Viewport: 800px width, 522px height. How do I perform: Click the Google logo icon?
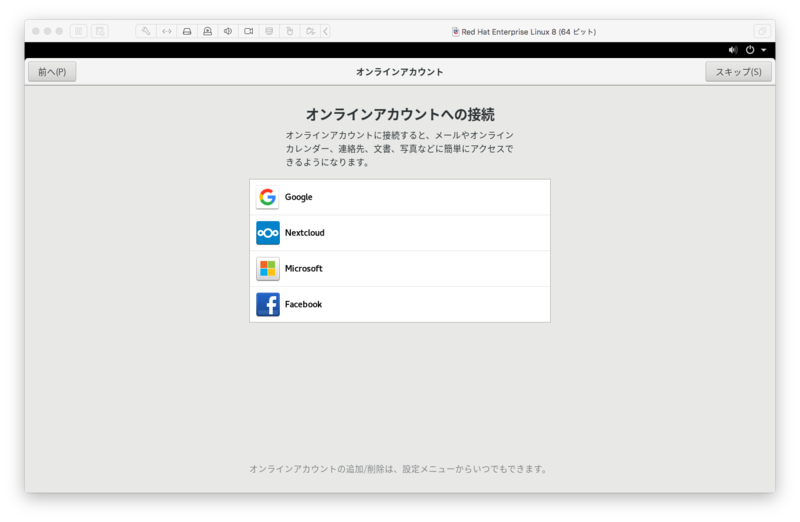268,197
